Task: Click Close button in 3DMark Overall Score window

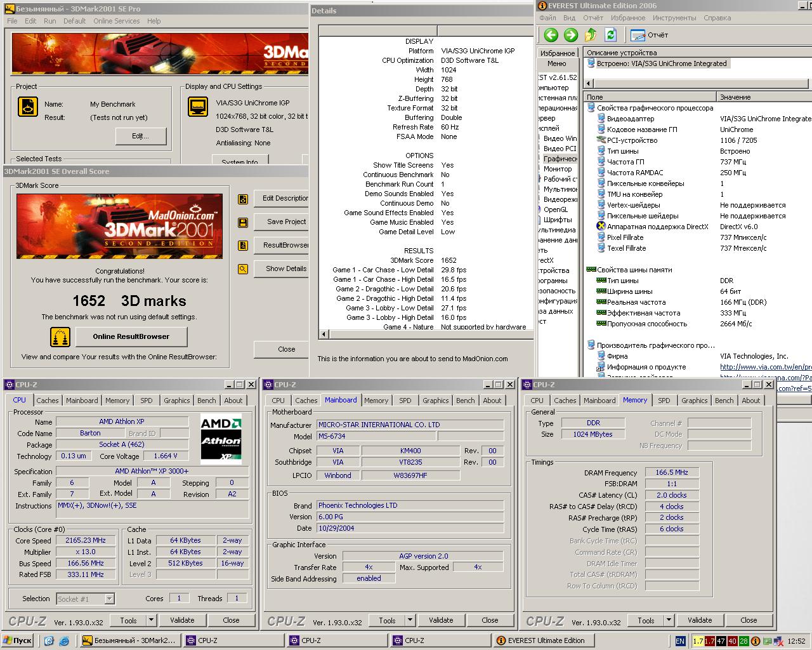Action: pos(283,349)
